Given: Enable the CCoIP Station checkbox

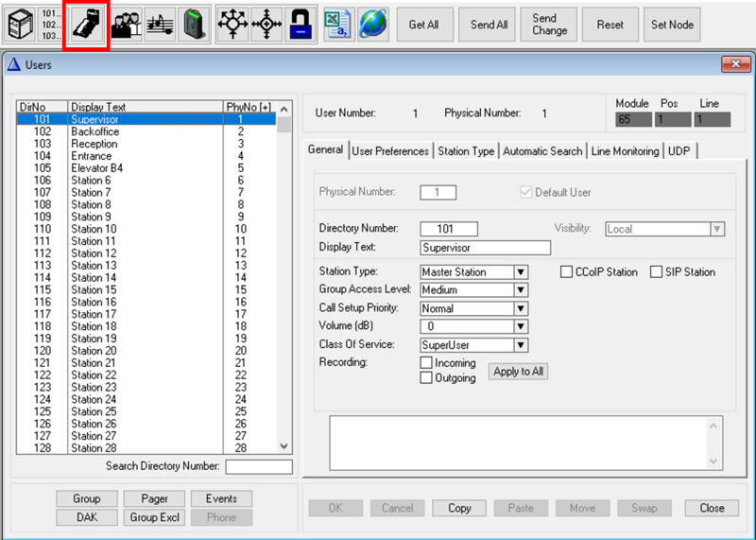Looking at the screenshot, I should click(567, 272).
